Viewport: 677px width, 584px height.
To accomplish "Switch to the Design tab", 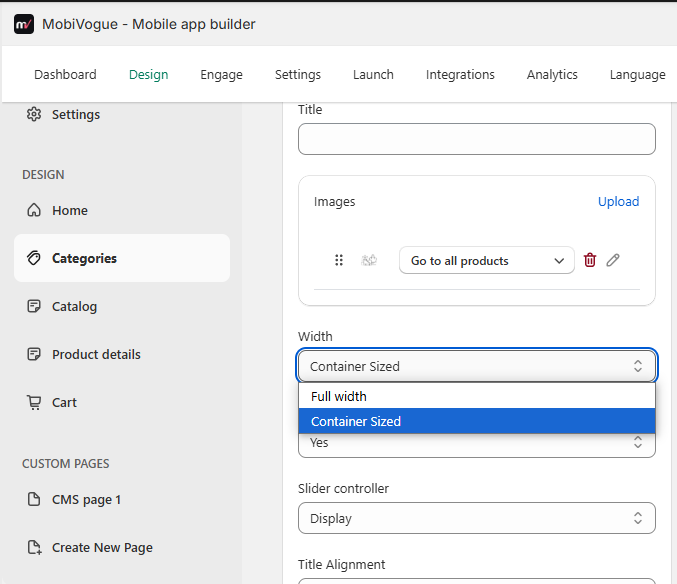I will coord(149,75).
